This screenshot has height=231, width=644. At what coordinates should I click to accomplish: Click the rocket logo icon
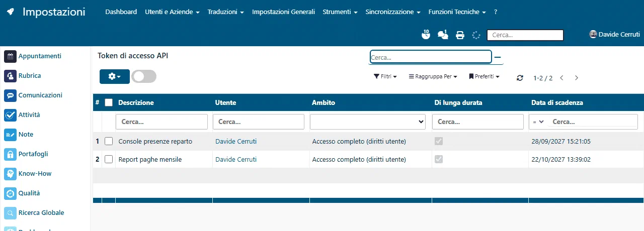(x=10, y=12)
